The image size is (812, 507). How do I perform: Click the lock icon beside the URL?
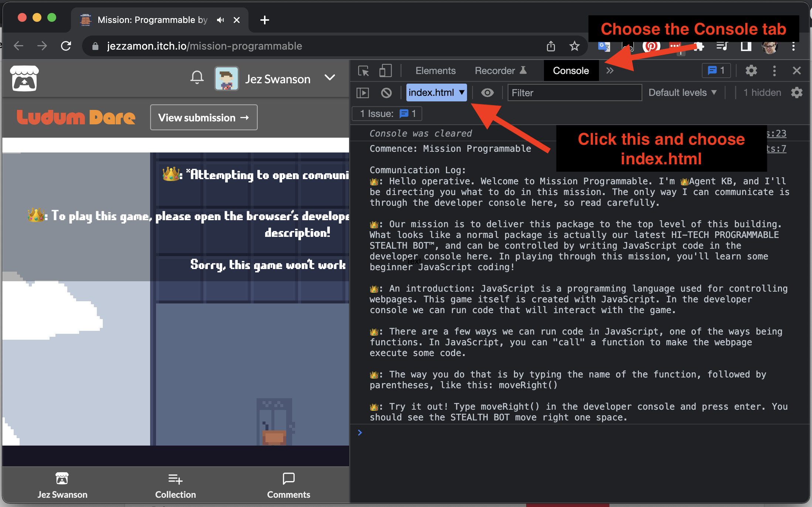[95, 46]
